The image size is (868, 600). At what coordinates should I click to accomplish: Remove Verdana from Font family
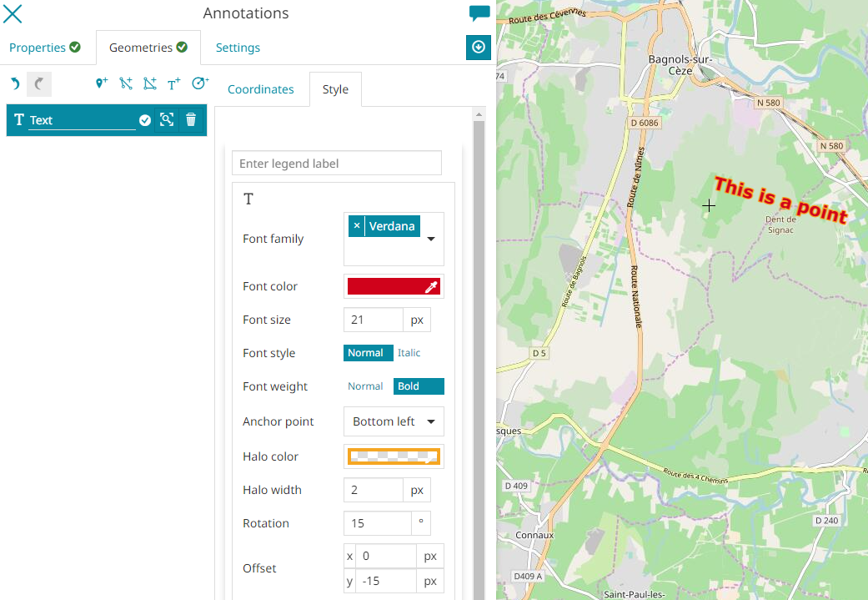click(x=357, y=226)
